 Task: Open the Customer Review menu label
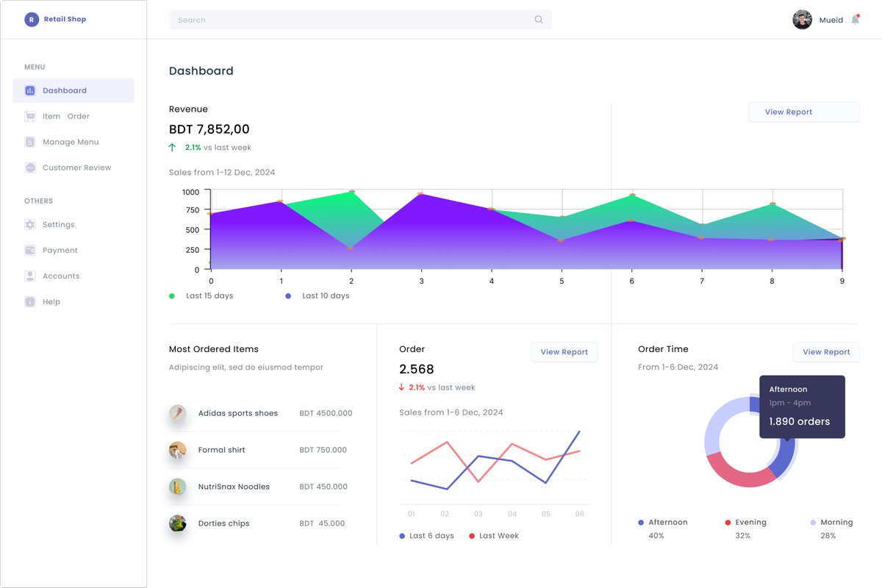click(77, 168)
